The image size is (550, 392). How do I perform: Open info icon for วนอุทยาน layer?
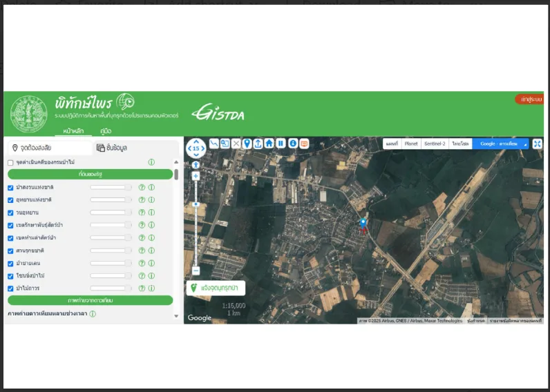coord(151,213)
